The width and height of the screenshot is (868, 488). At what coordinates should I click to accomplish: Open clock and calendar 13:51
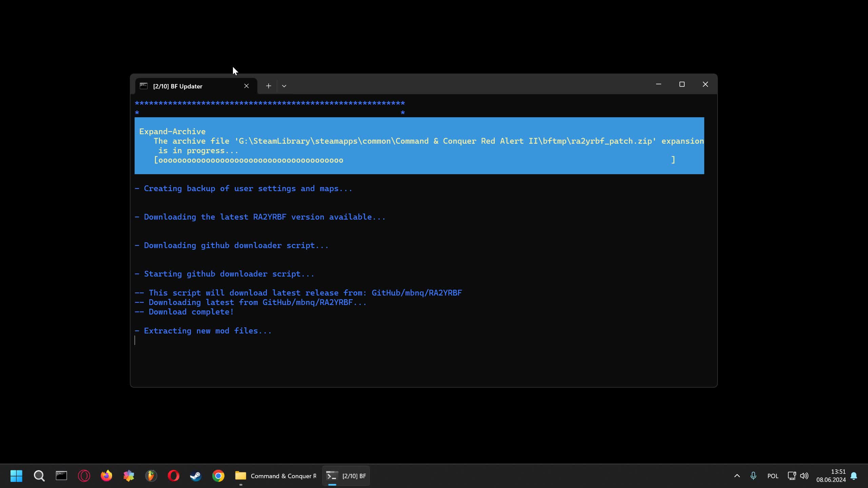pos(831,476)
